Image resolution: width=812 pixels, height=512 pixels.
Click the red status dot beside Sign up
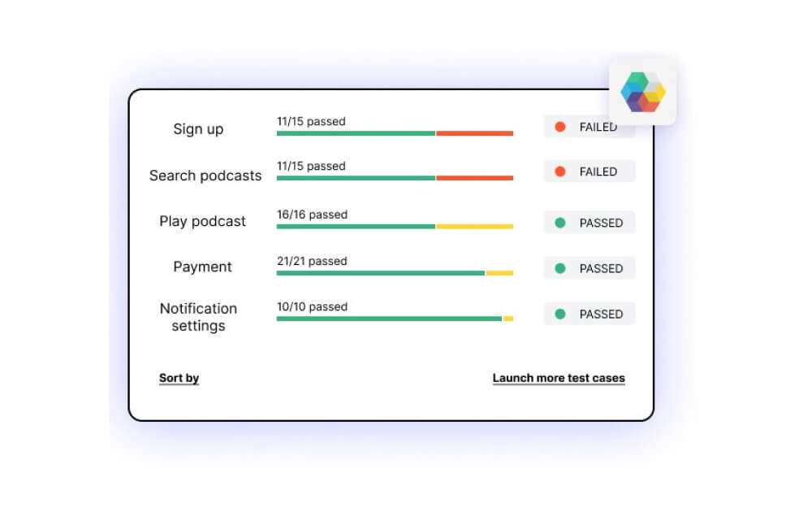click(x=559, y=127)
